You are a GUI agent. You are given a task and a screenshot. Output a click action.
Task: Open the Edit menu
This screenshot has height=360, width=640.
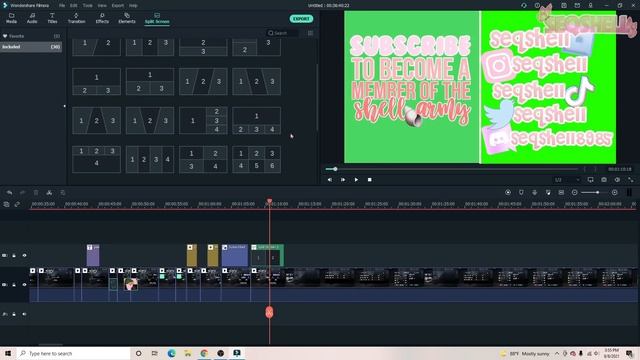73,5
